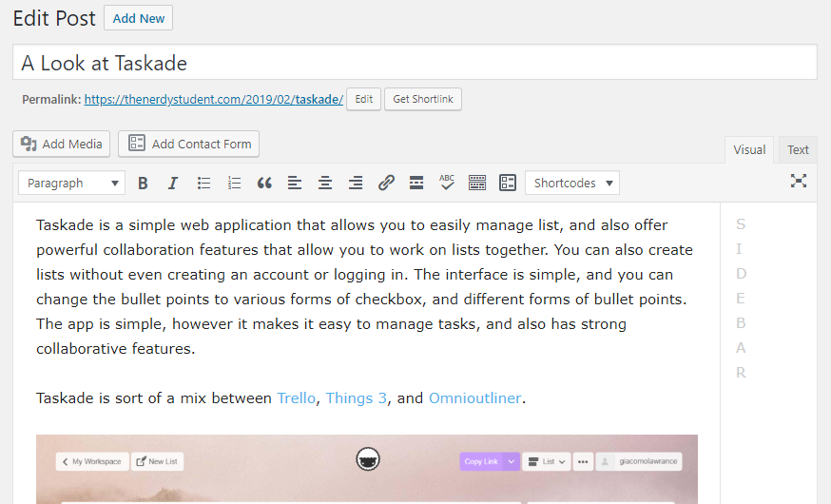
Task: Insert a numbered list
Action: [234, 183]
